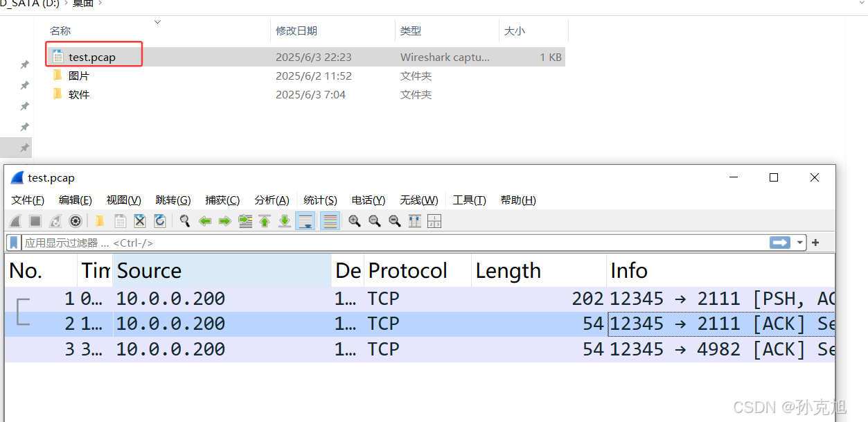Image resolution: width=868 pixels, height=422 pixels.
Task: Open the 视图(V) menu
Action: (124, 200)
